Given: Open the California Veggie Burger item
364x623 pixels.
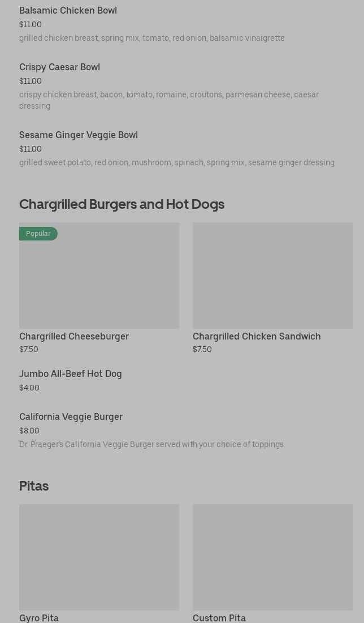Looking at the screenshot, I should (x=71, y=417).
